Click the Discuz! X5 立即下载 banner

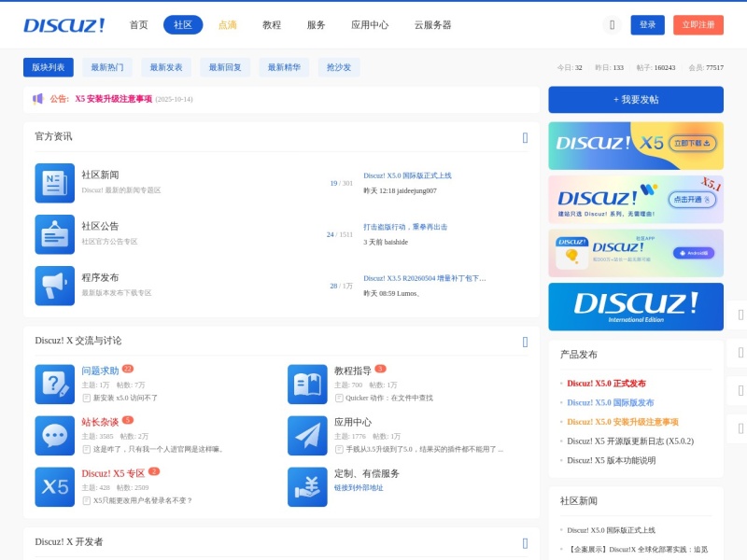click(636, 146)
